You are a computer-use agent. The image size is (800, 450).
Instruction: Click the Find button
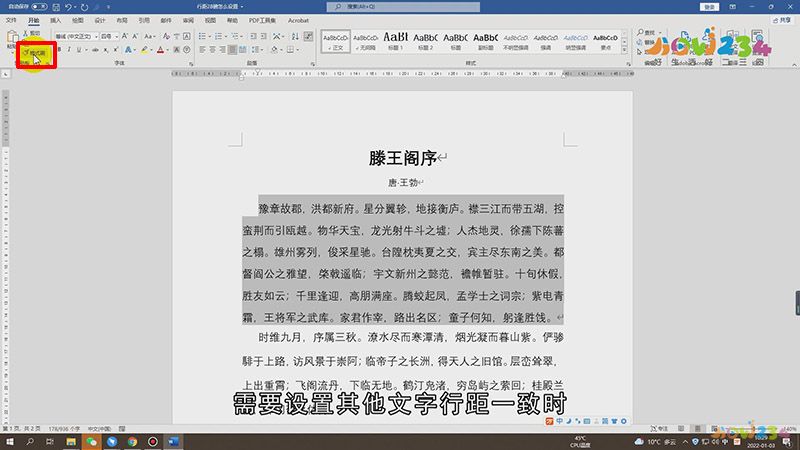(x=646, y=33)
